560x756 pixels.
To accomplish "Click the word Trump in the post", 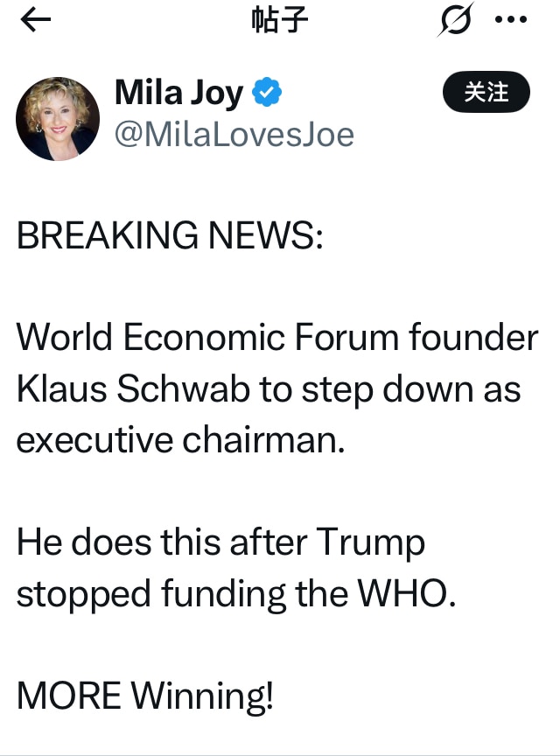I will (370, 542).
